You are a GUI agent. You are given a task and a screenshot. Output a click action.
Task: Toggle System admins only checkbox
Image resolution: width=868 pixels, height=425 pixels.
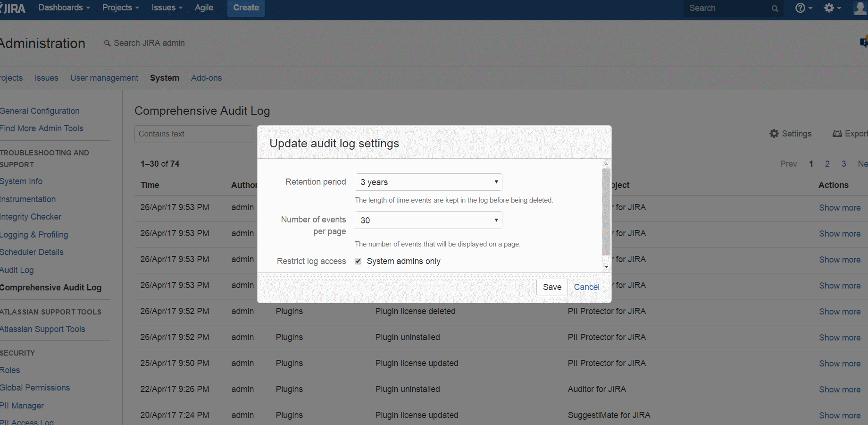358,261
